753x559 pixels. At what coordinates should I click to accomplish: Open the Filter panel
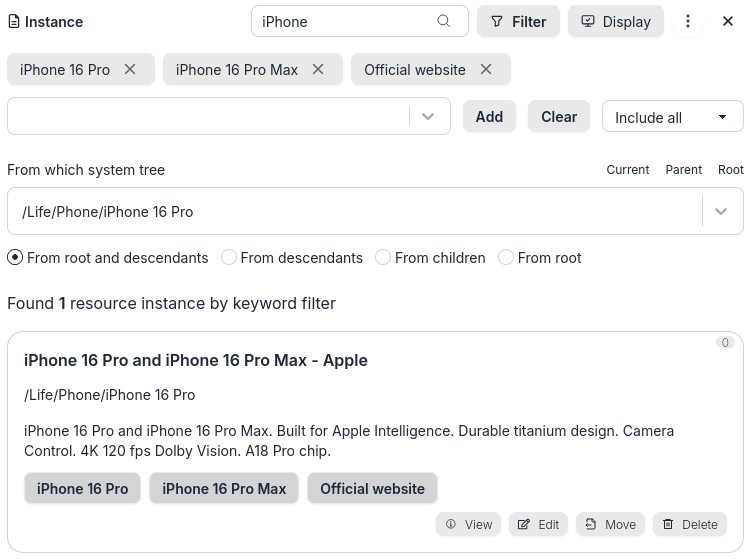click(518, 21)
